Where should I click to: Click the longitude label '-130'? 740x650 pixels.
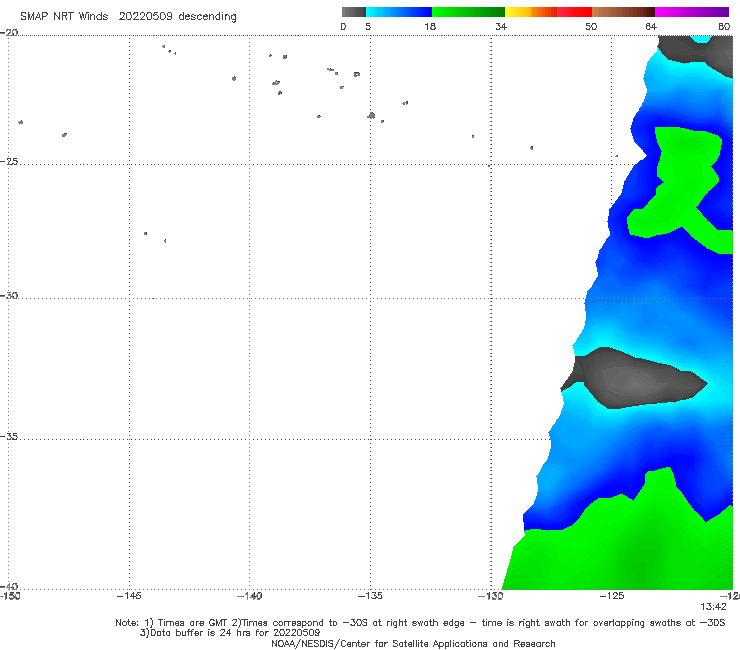tap(491, 596)
